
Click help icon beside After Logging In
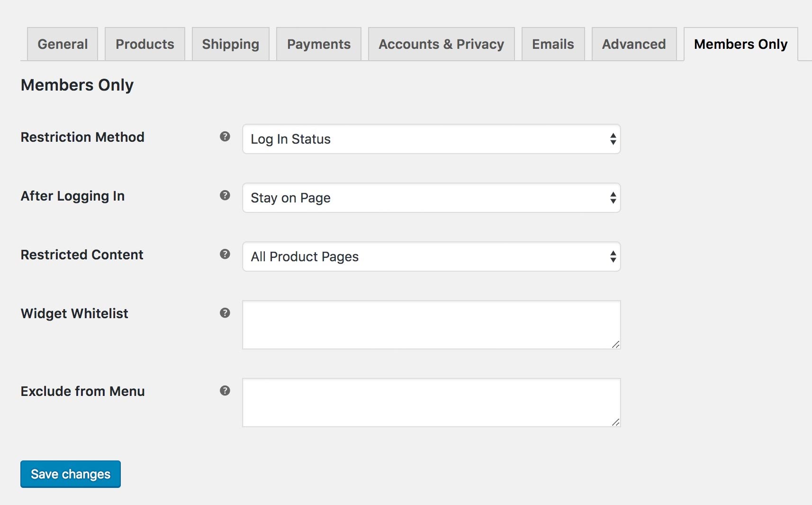(225, 195)
